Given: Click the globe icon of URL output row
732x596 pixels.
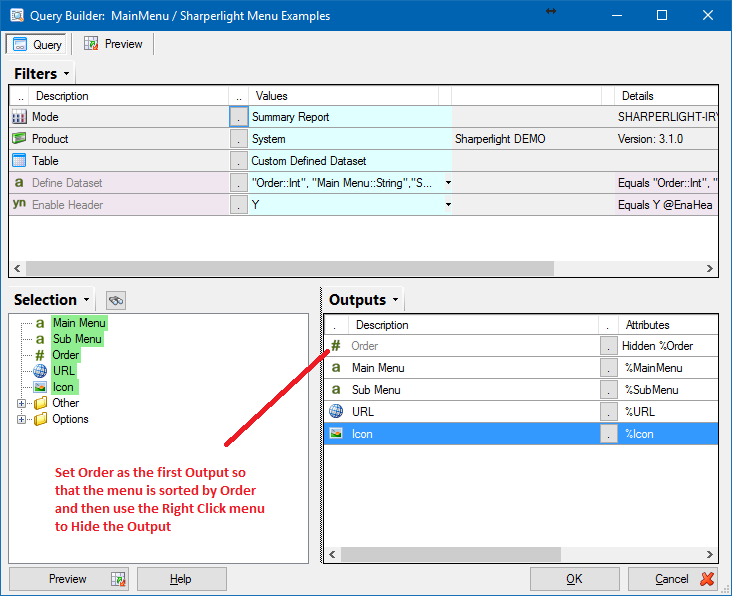Looking at the screenshot, I should click(x=336, y=411).
